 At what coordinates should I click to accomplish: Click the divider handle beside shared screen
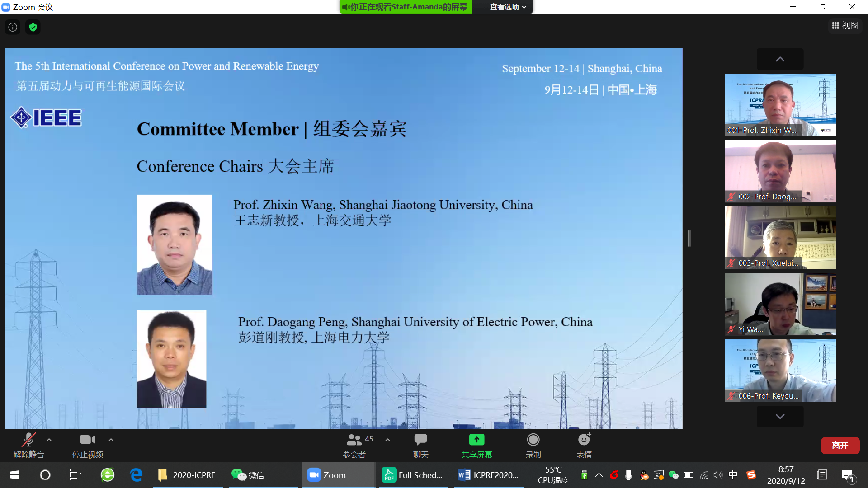coord(689,238)
